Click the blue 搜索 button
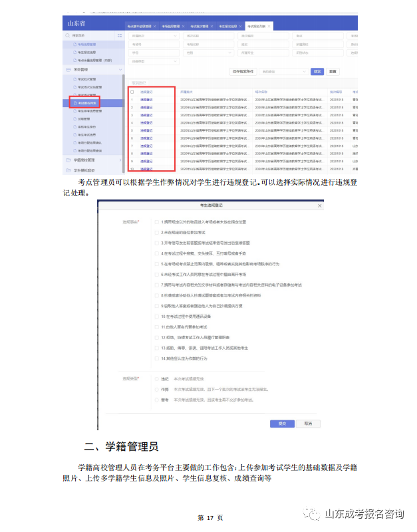The height and width of the screenshot is (532, 417). click(317, 72)
